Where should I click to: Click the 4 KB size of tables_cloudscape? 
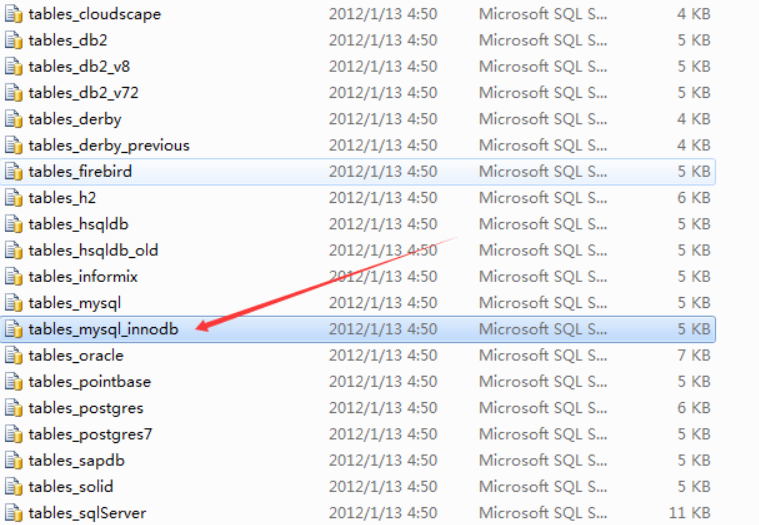click(694, 14)
